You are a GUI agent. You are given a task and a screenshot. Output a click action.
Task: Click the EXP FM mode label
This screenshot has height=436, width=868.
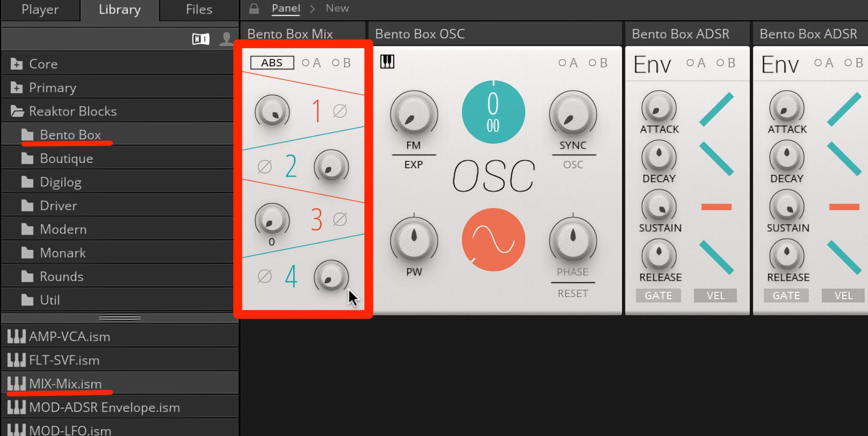pyautogui.click(x=413, y=165)
